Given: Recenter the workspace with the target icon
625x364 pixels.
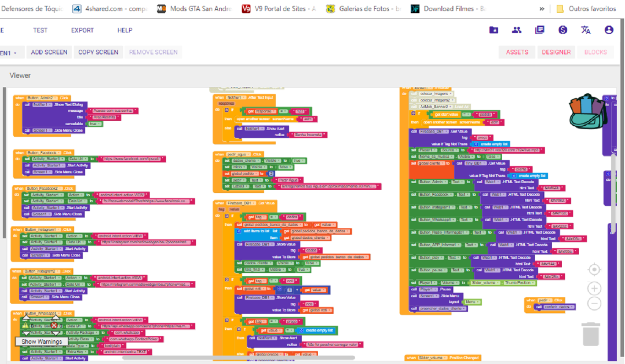Looking at the screenshot, I should pyautogui.click(x=594, y=270).
